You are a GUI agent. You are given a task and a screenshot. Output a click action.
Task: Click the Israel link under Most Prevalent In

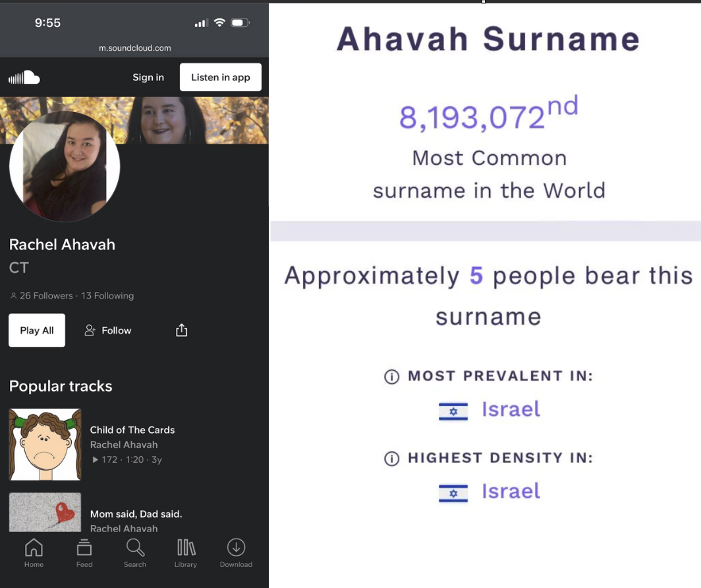click(x=511, y=409)
